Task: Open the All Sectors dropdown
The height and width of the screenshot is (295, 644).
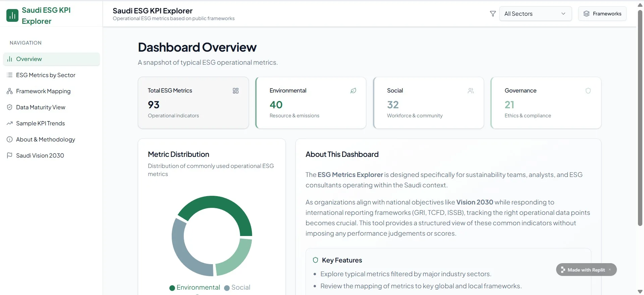Action: [x=535, y=14]
